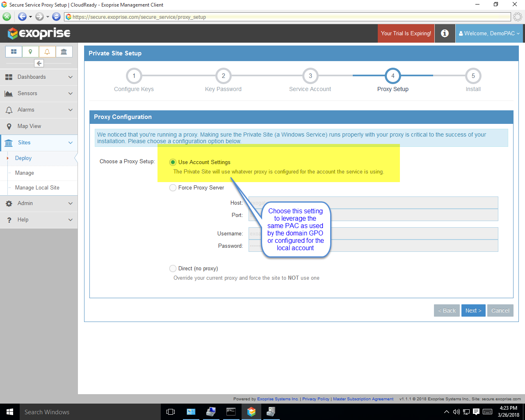525x420 pixels.
Task: Click the Cancel button
Action: point(500,310)
